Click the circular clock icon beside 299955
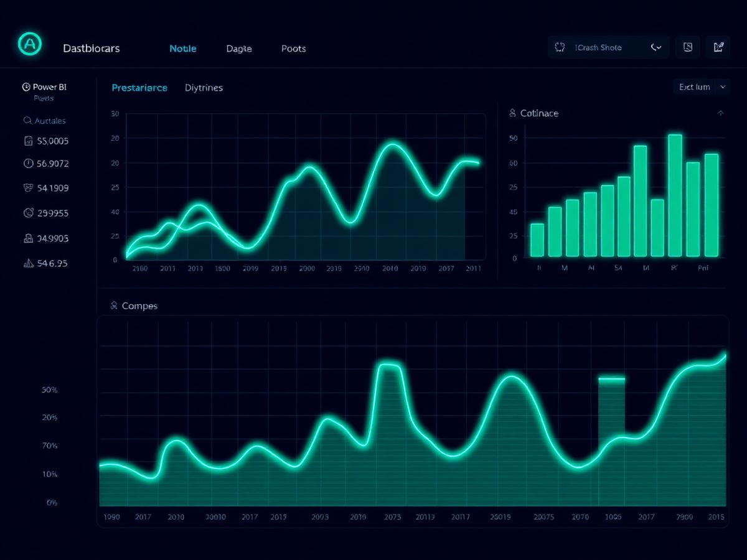The image size is (747, 560). coord(27,213)
